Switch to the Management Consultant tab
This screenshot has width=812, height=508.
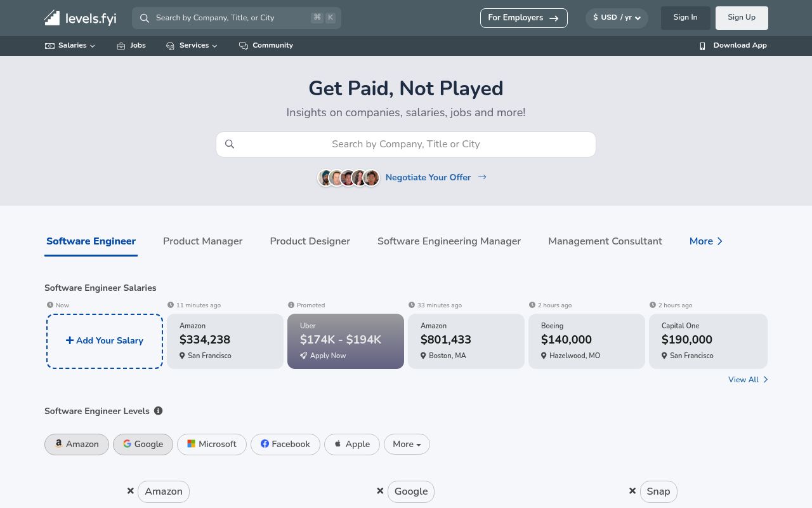605,241
